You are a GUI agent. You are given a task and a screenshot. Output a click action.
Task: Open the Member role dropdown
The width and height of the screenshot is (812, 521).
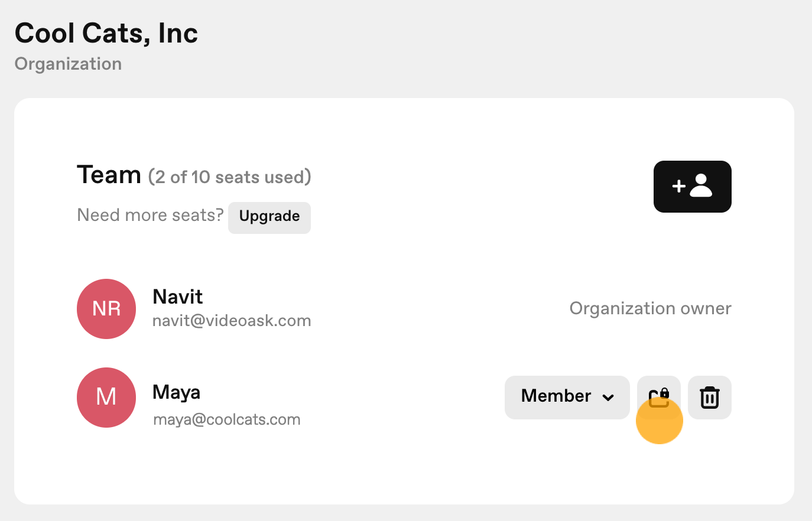click(x=567, y=398)
